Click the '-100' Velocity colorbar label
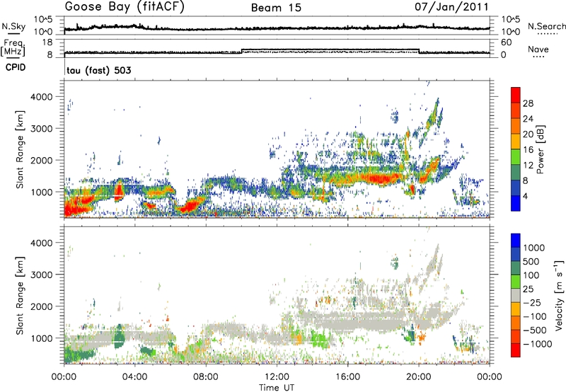 click(534, 316)
